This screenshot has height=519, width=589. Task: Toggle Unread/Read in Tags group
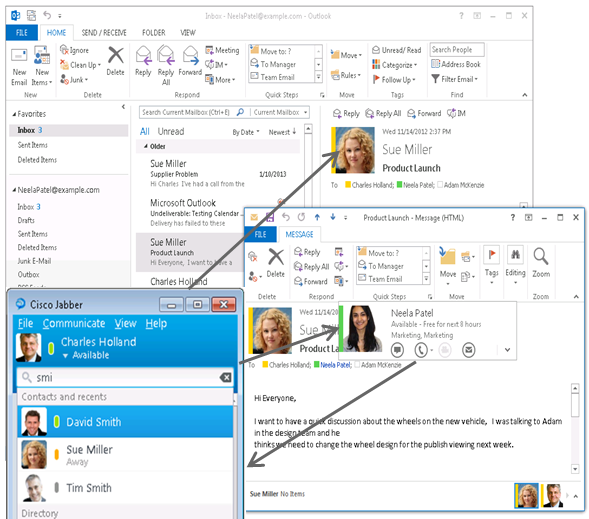point(397,50)
